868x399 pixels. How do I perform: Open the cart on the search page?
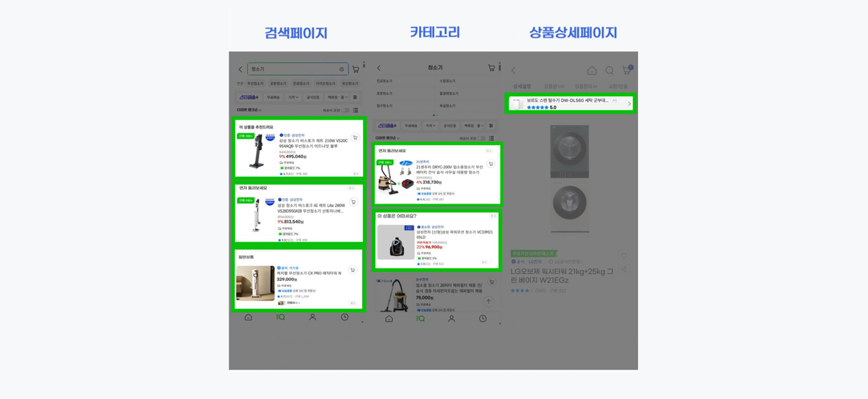point(356,69)
